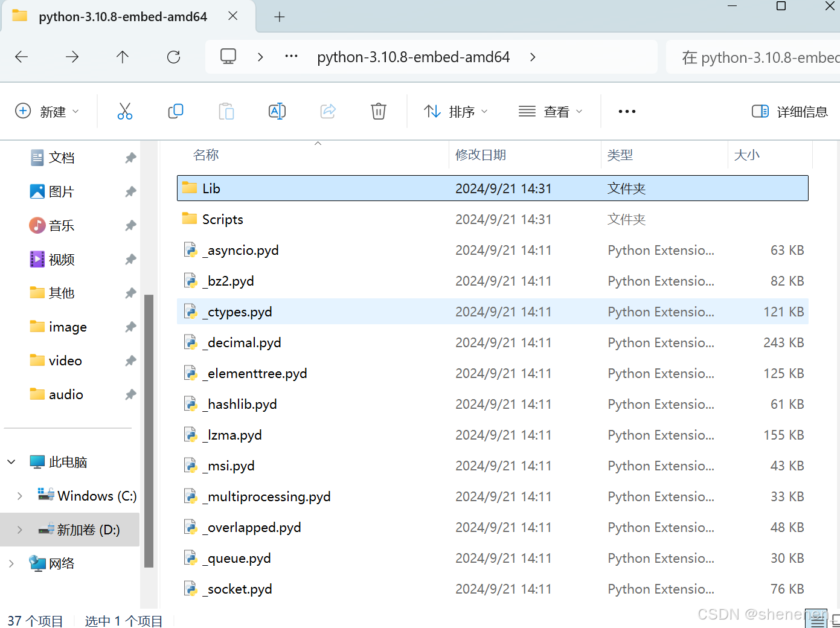Viewport: 840px width, 628px height.
Task: Open a new Explorer tab with the plus button
Action: coord(279,16)
